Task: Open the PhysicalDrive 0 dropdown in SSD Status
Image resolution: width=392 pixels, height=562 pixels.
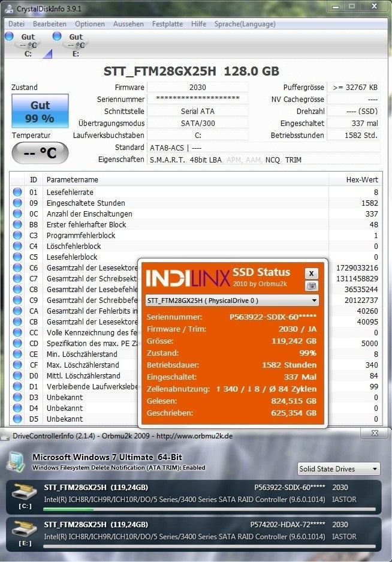Action: [x=232, y=300]
